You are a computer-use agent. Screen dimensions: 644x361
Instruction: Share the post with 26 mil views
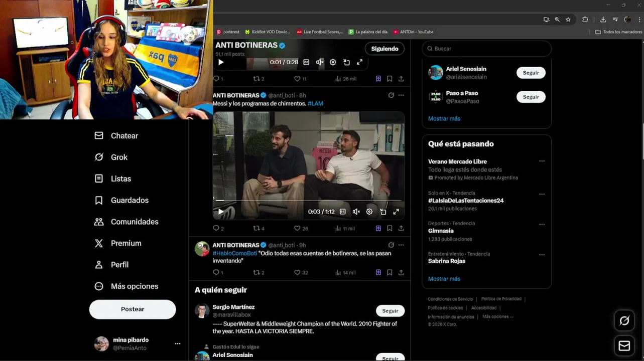(401, 79)
